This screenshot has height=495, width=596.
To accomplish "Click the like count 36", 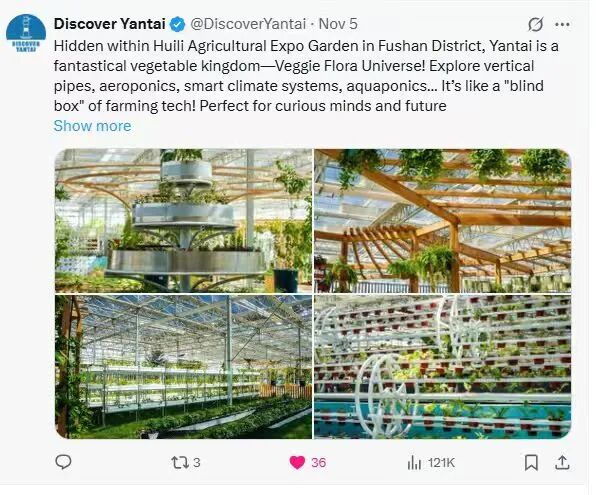I will (319, 463).
